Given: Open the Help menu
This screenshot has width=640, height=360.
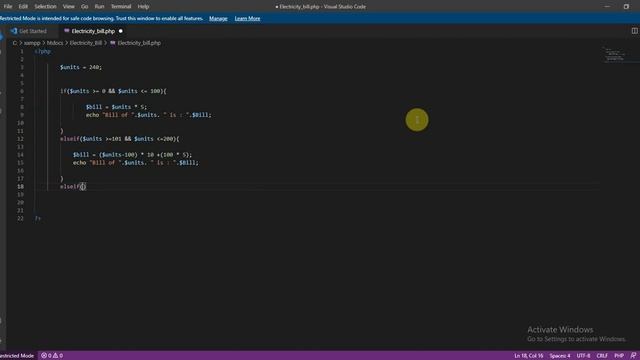Looking at the screenshot, I should point(143,7).
